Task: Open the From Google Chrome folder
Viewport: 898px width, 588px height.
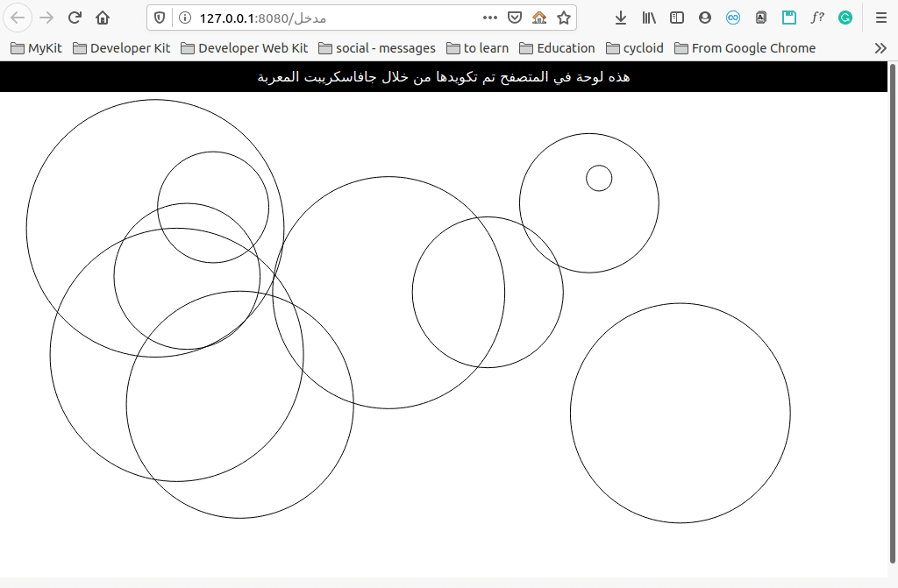Action: 745,48
